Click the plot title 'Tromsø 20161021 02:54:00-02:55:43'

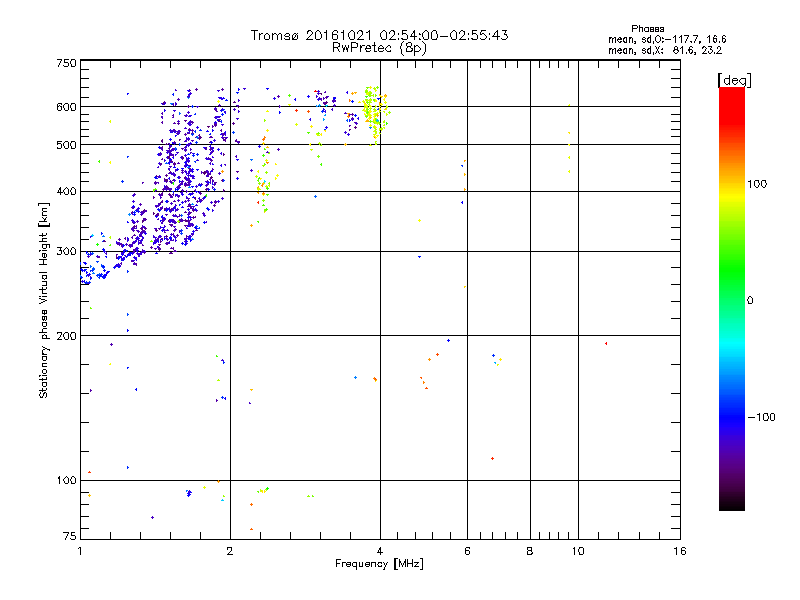click(x=379, y=35)
